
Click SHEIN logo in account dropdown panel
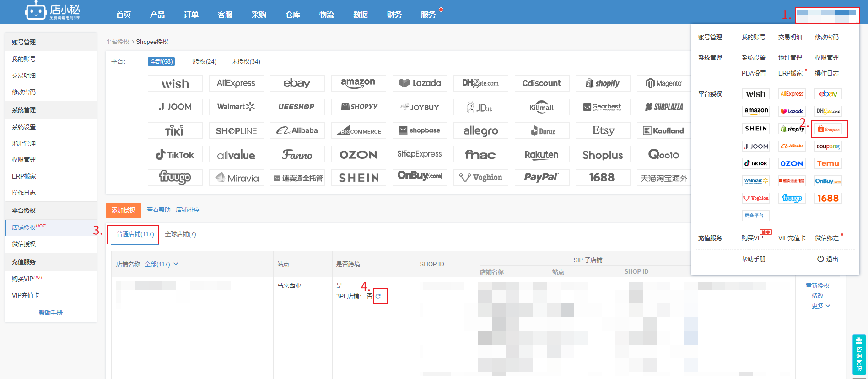pyautogui.click(x=756, y=129)
